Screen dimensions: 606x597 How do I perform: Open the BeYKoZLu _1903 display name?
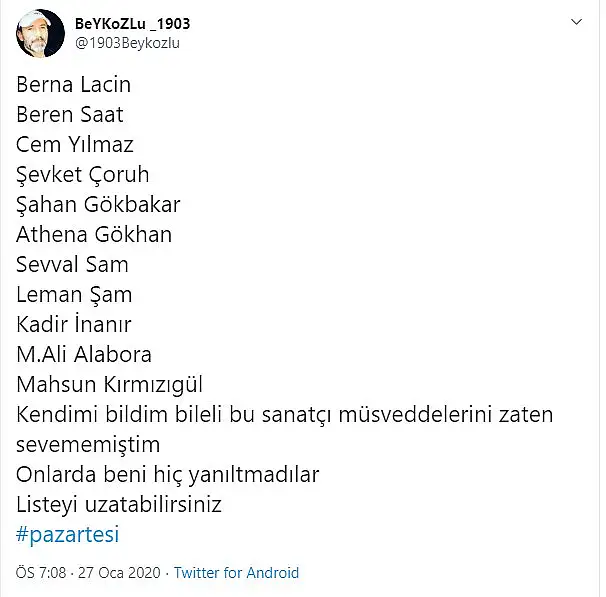tap(133, 24)
